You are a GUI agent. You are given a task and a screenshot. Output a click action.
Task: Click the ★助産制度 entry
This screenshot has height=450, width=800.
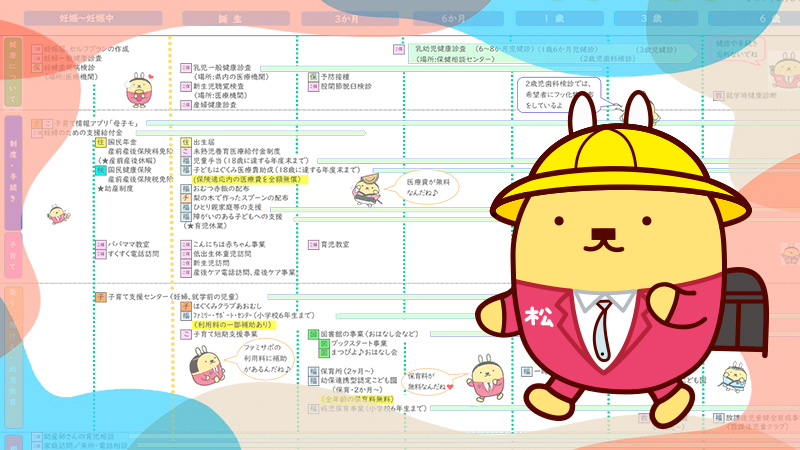click(115, 188)
